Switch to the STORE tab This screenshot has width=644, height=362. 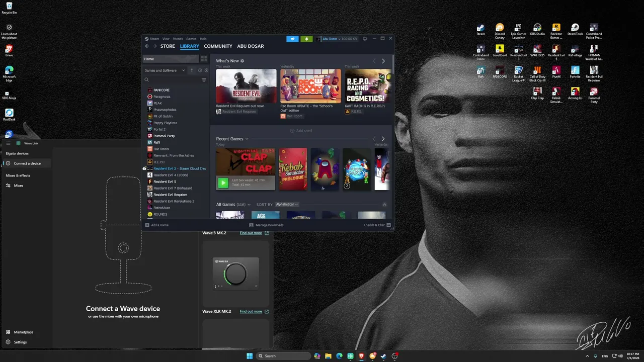point(168,46)
